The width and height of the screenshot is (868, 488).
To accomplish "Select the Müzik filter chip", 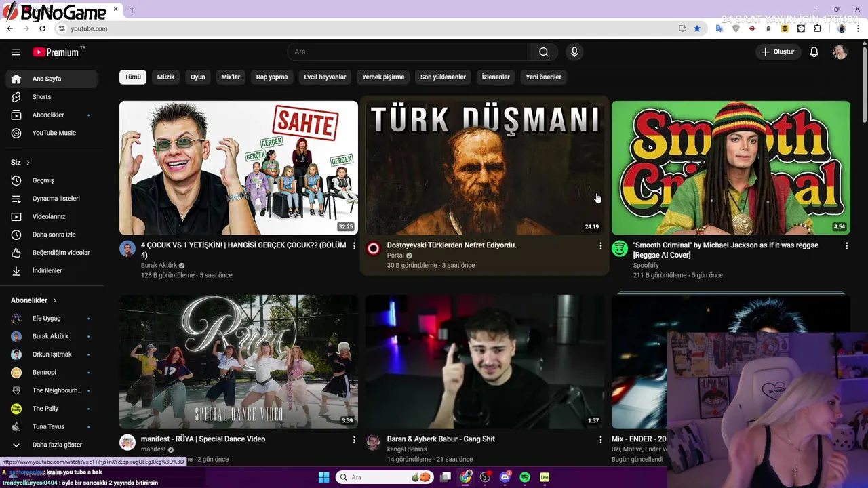I will point(165,77).
